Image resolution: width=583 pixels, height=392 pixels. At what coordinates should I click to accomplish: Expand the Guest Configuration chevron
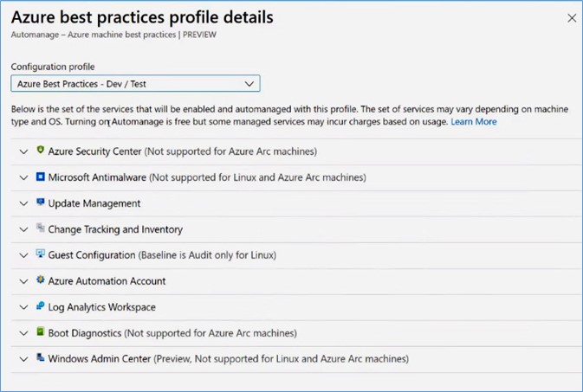[23, 256]
